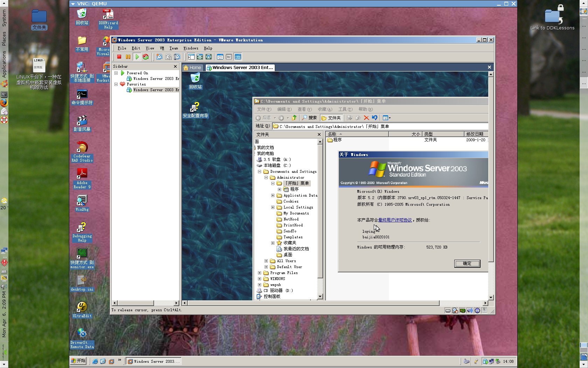Image resolution: width=588 pixels, height=368 pixels.
Task: Click the network adapter status icon
Action: point(462,311)
